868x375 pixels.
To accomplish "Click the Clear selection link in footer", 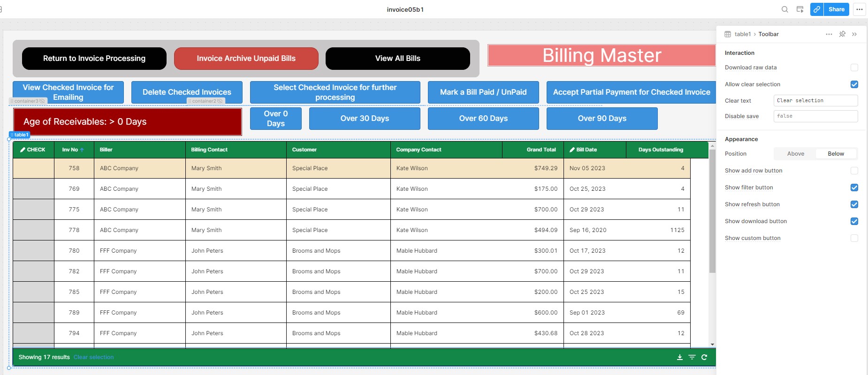I will tap(93, 357).
